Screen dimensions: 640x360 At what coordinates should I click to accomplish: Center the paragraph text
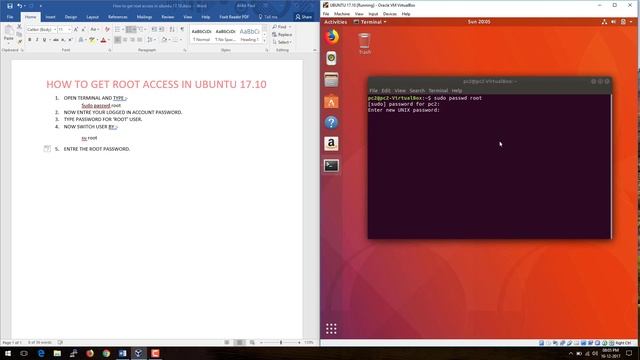coord(125,40)
